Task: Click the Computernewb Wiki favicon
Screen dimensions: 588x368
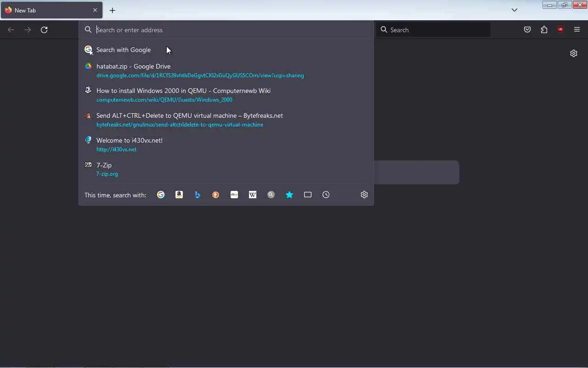Action: click(88, 90)
